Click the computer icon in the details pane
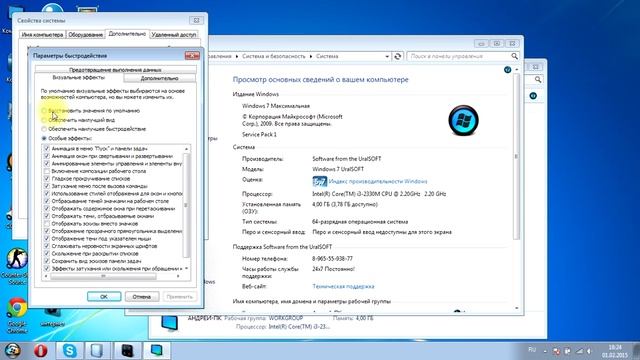Viewport: 640px width, 360px height. pos(169,324)
